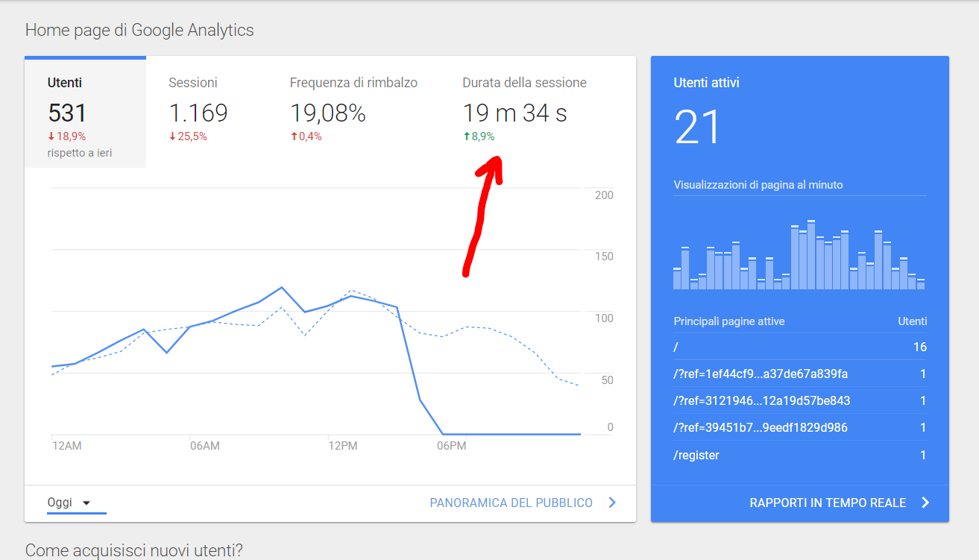Click the 25,5% decrease indicator
Image resolution: width=979 pixels, height=560 pixels.
tap(188, 136)
